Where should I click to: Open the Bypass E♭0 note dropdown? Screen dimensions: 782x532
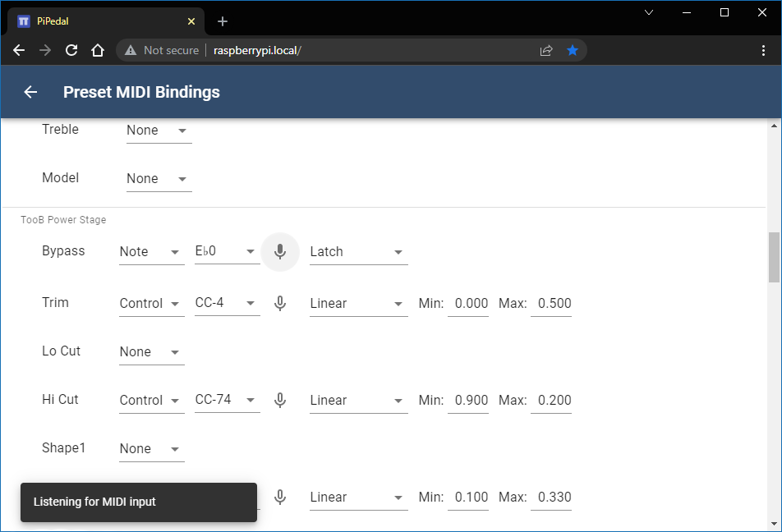tap(228, 251)
